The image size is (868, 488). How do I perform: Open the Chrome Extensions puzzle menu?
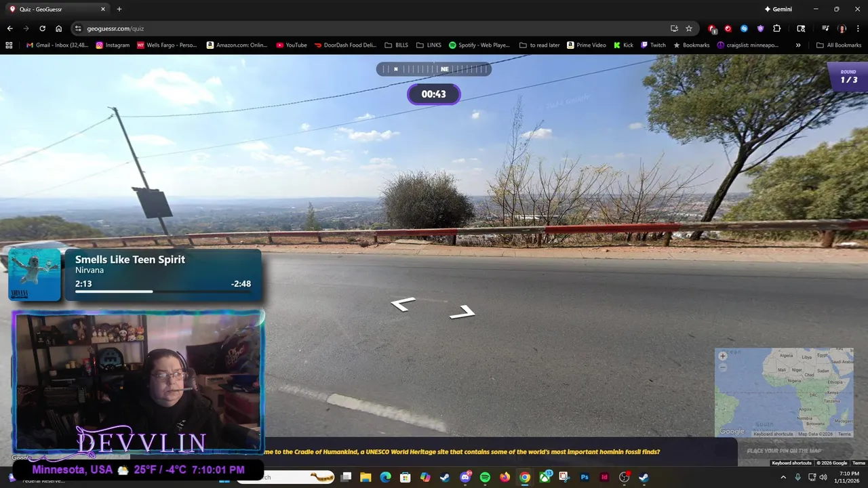point(777,28)
